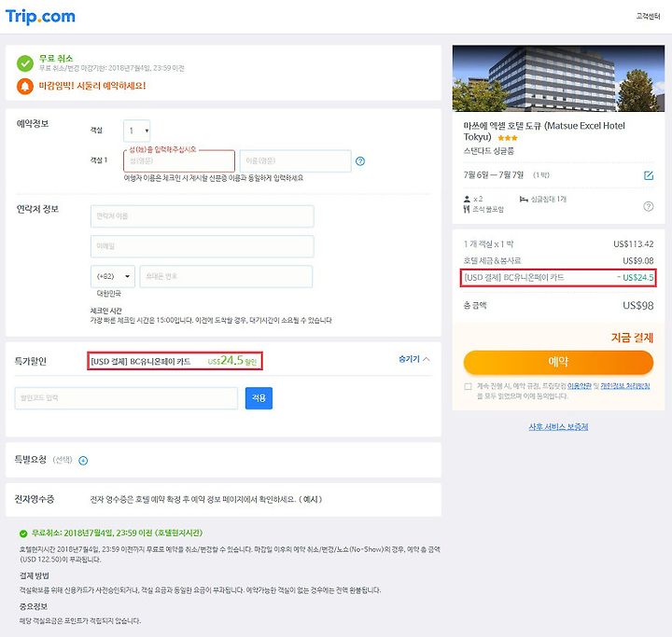This screenshot has height=637, width=672.
Task: Click the green free-cancellation checkmark icon
Action: pos(25,63)
